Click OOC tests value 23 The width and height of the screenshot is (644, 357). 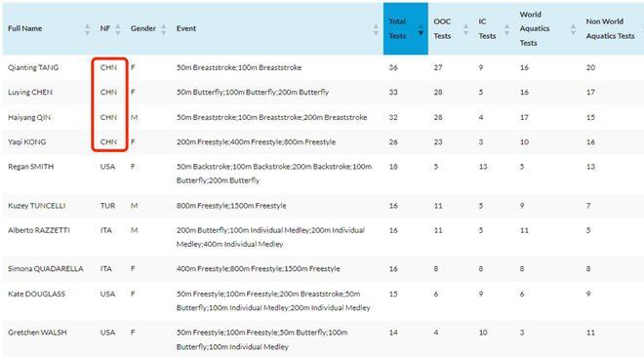438,142
